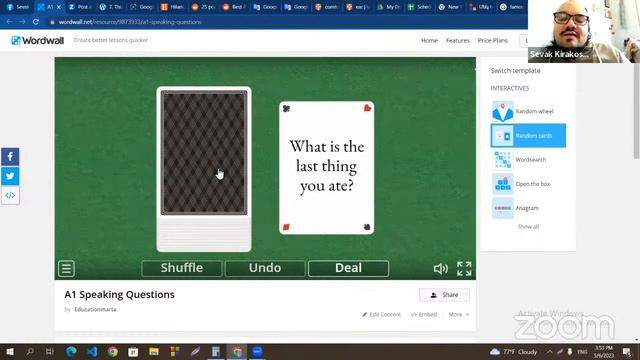Mute the game sound
640x360 pixels.
pyautogui.click(x=440, y=269)
